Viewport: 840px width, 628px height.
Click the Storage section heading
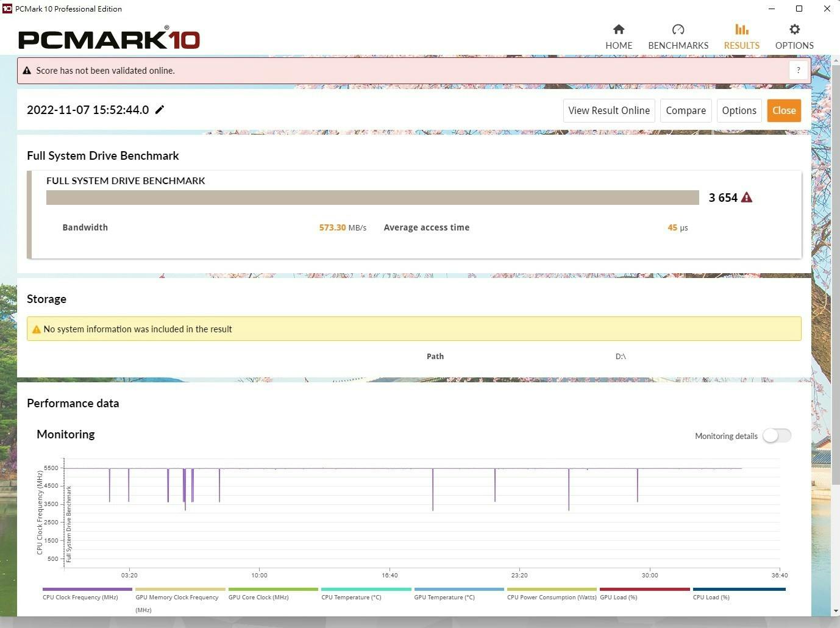pyautogui.click(x=46, y=299)
